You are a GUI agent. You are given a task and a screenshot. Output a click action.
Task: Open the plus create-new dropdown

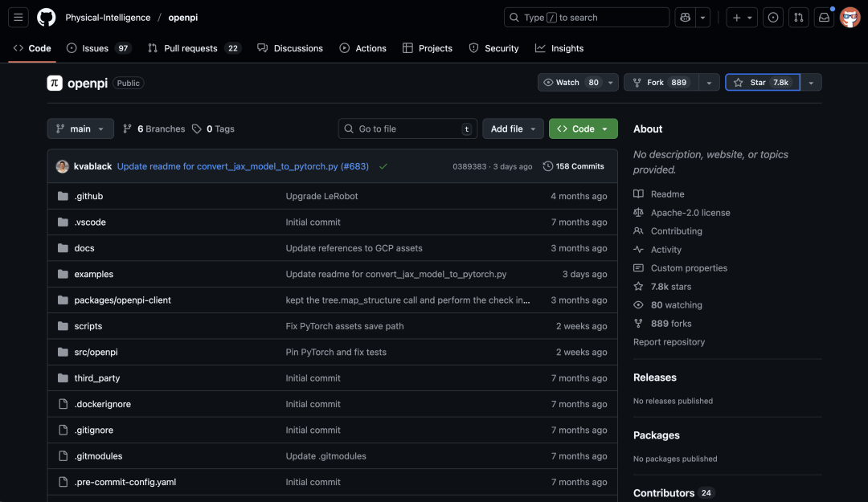pos(742,18)
